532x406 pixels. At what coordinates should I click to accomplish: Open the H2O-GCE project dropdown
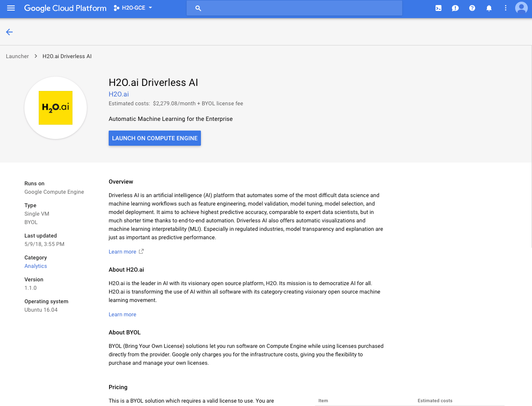tap(132, 7)
